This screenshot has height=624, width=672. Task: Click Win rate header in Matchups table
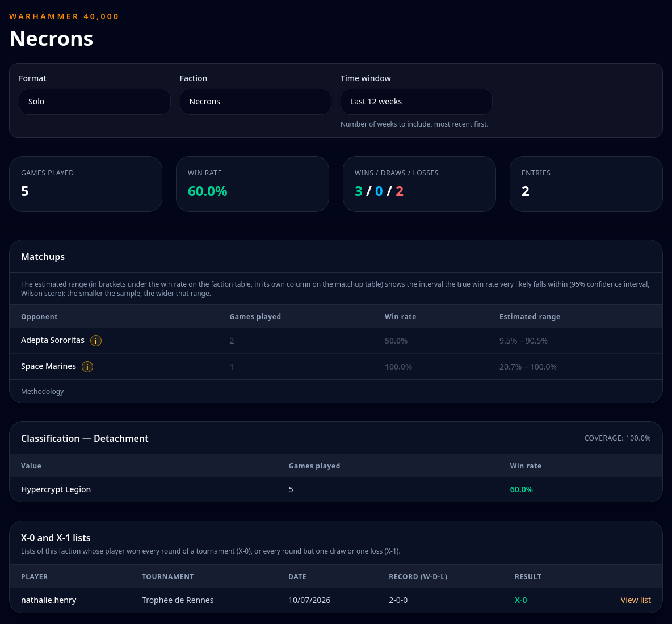[x=400, y=316]
